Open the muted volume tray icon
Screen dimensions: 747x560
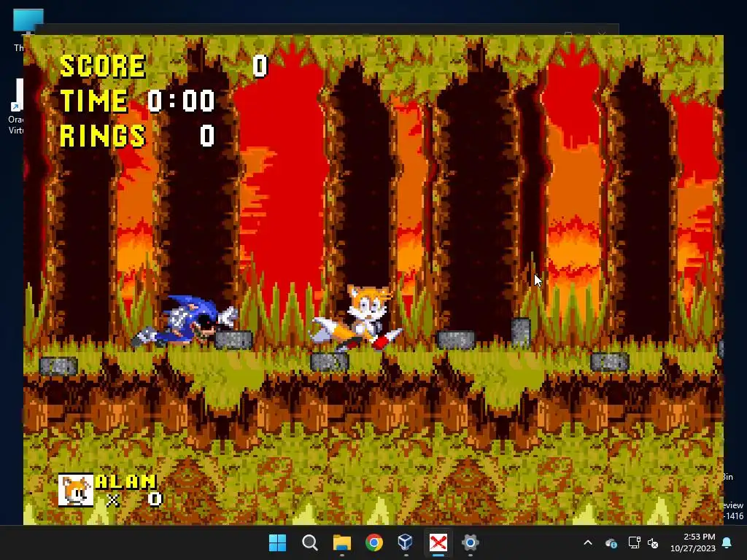pyautogui.click(x=653, y=542)
